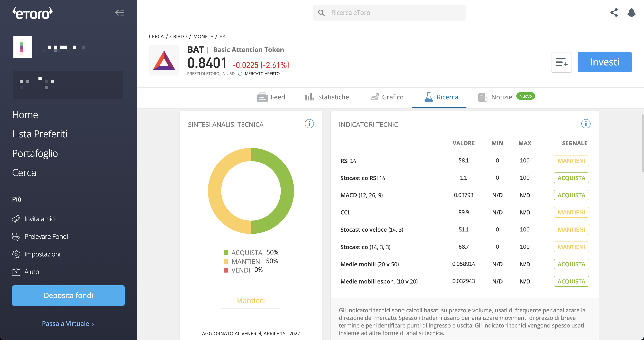Open info icon for Indicatori Tecnici
This screenshot has width=644, height=340.
pos(585,124)
